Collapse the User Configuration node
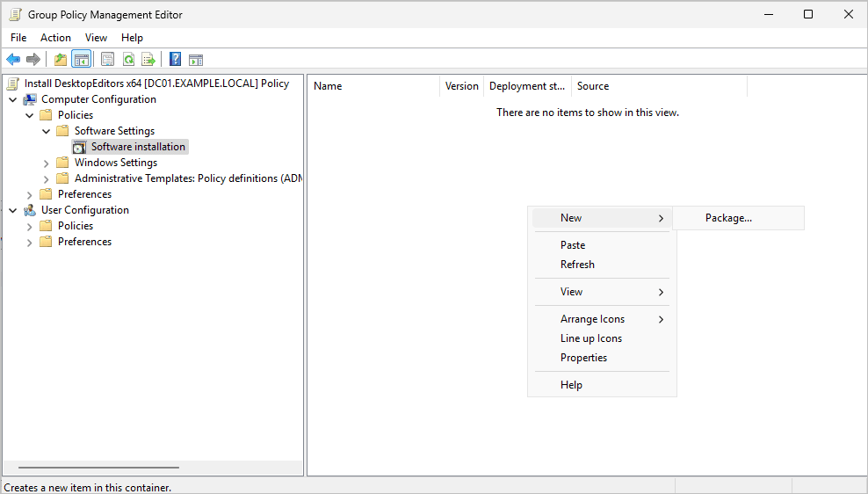This screenshot has height=494, width=868. [13, 210]
